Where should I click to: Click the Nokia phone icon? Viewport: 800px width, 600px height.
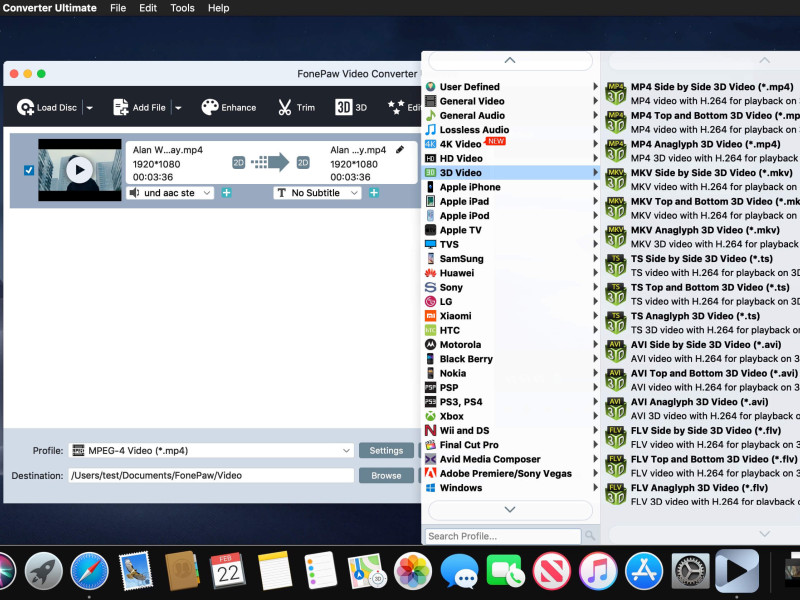431,373
